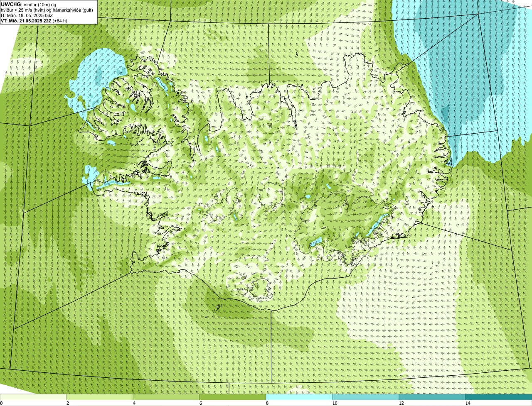Click the pale yellow 0–2 m/s legend swatch
Screen dimensions: 532x406
point(33,397)
